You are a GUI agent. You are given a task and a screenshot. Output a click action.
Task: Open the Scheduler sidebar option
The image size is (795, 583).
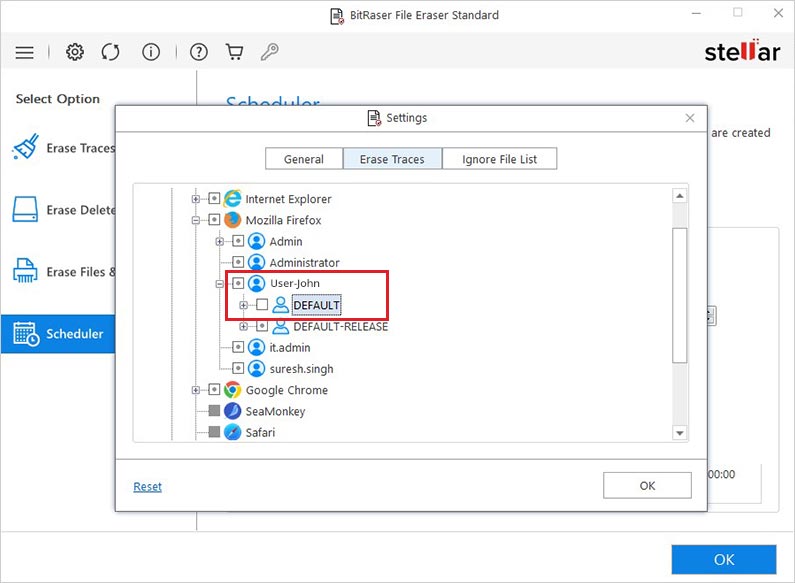58,334
